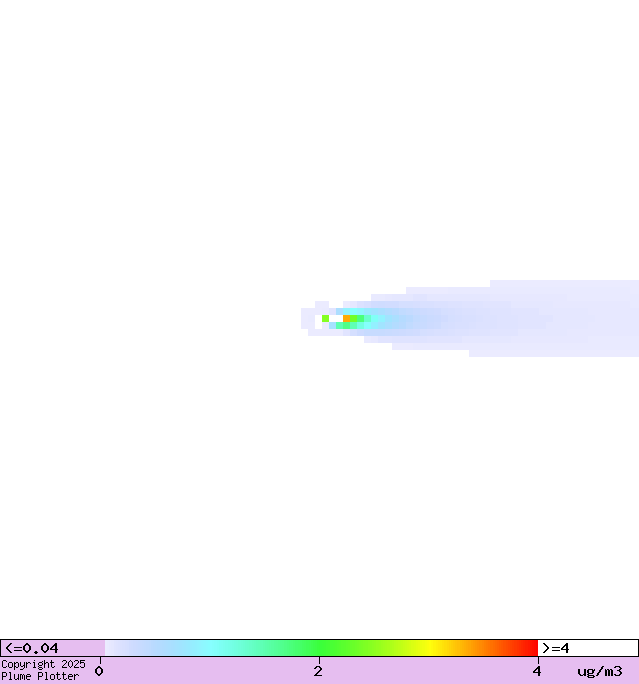Click the cyan section of the color bar

[210, 648]
